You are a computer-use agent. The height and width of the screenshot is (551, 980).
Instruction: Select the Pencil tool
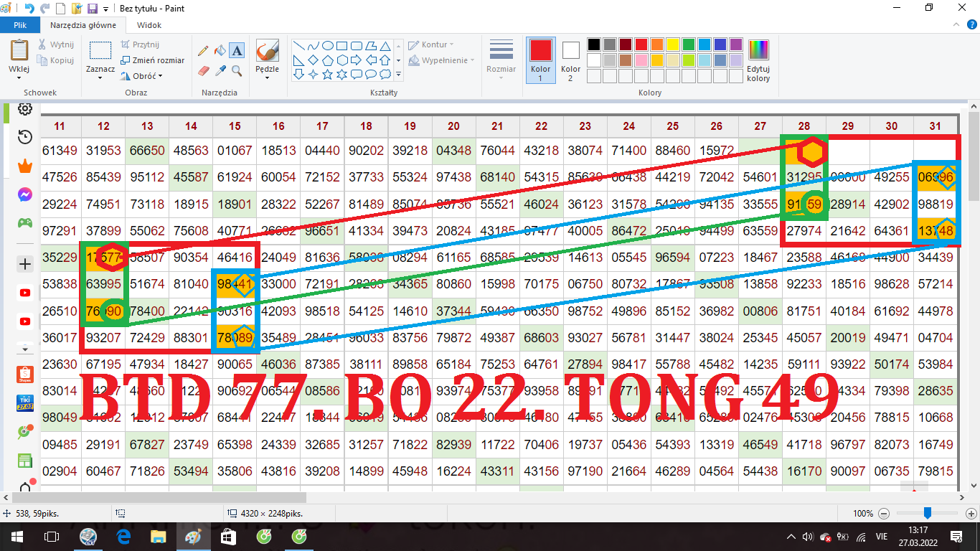coord(203,50)
